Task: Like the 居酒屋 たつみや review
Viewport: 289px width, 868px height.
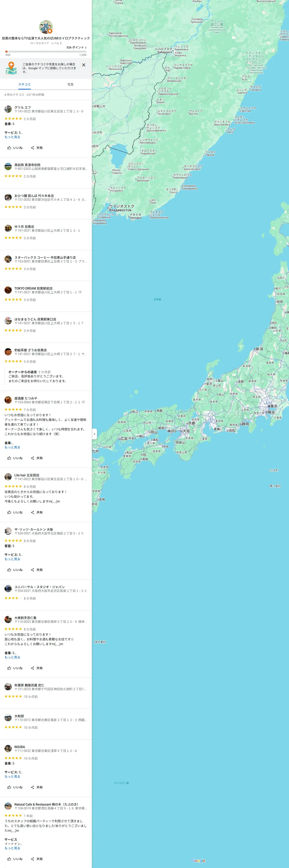Action: tap(15, 458)
